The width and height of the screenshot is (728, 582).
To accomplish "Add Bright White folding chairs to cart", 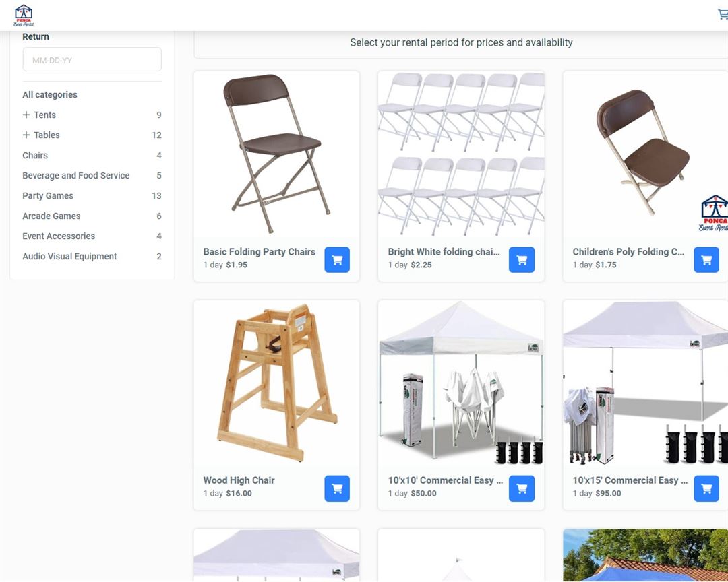I will (x=522, y=260).
